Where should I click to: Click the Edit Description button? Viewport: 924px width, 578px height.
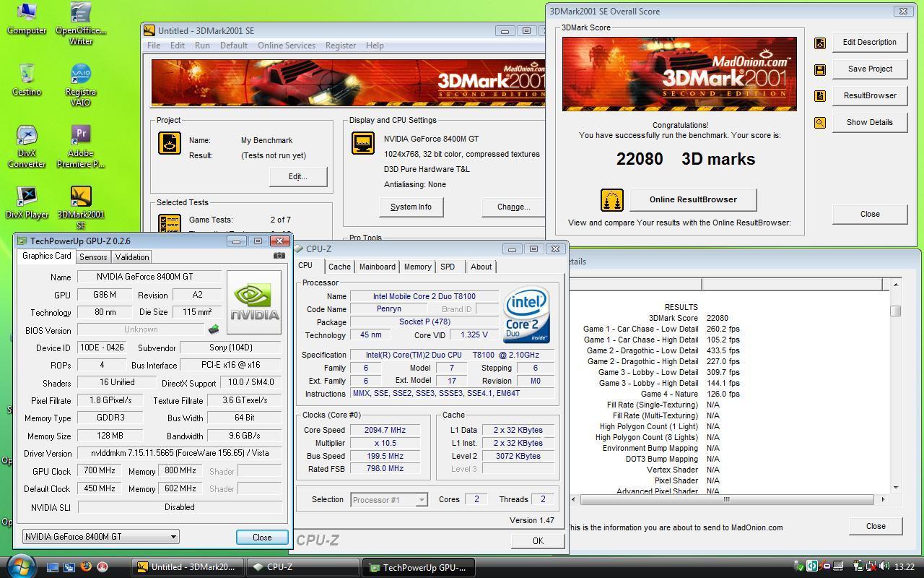(870, 42)
